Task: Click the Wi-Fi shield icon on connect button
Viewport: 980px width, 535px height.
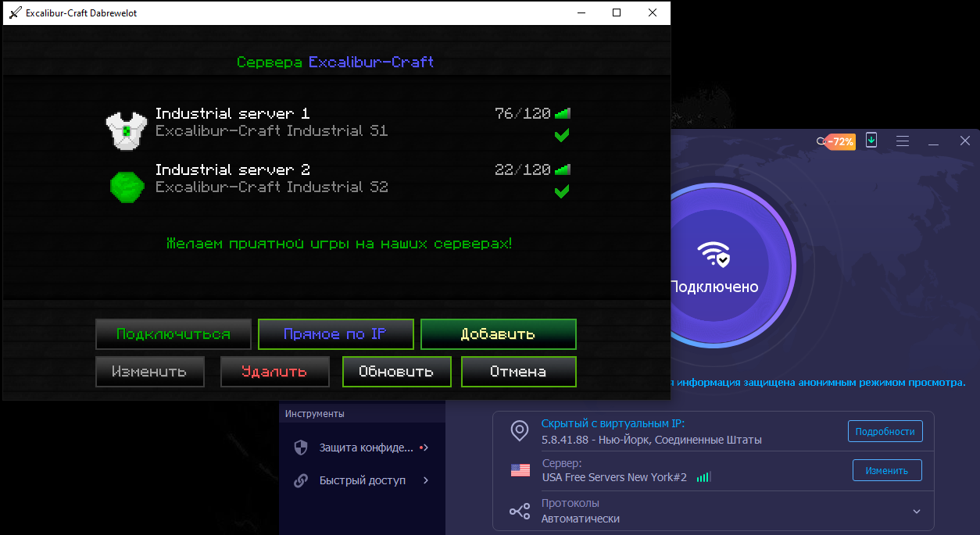Action: point(714,254)
